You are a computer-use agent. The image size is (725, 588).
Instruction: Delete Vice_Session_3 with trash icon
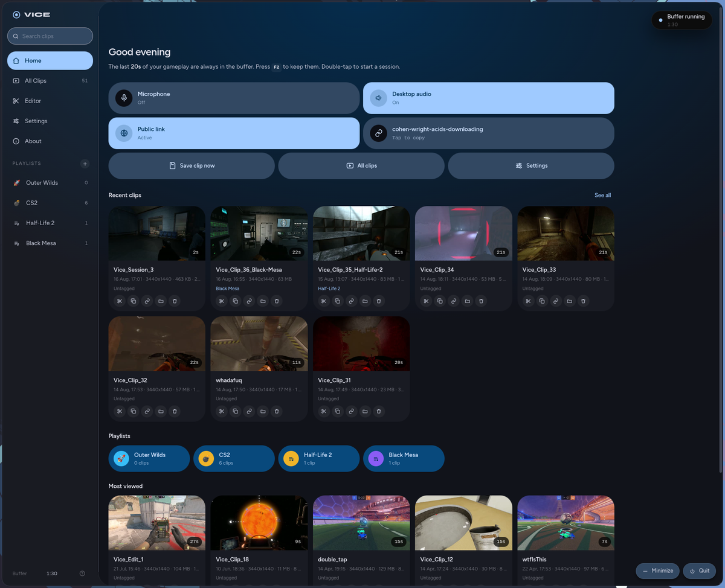(x=175, y=301)
